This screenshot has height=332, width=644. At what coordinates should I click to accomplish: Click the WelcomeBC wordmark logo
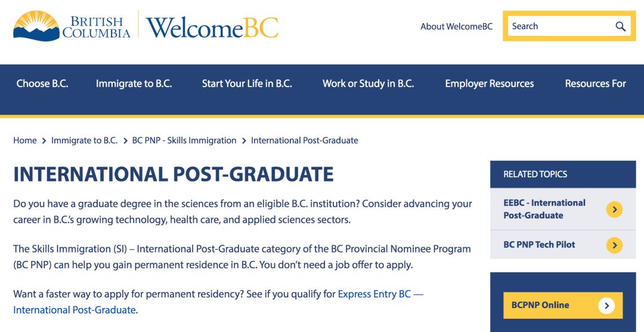pos(212,27)
